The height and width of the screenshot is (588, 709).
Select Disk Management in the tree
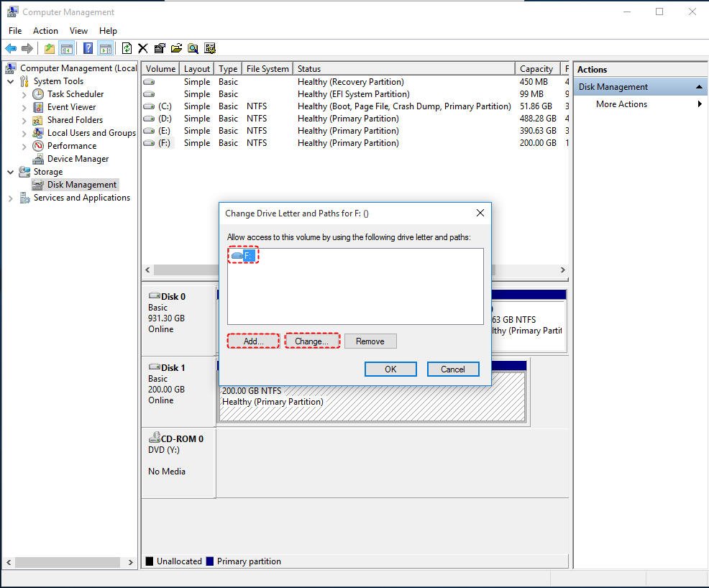click(x=81, y=185)
